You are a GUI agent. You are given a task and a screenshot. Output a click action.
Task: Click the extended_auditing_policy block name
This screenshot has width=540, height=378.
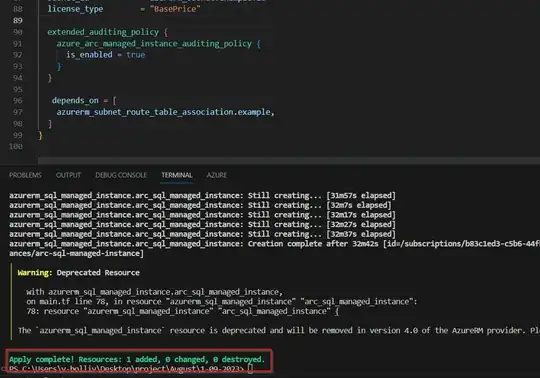[103, 32]
